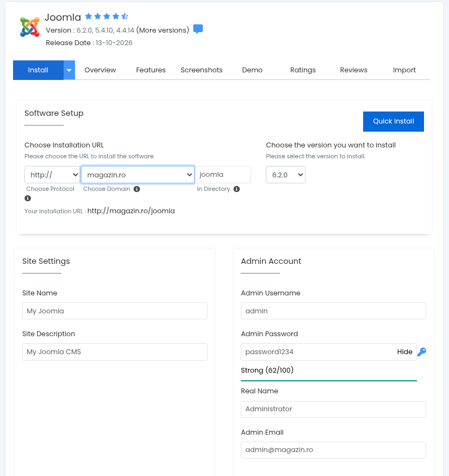Click the installation URL http://magazin.ro/joomla
The width and height of the screenshot is (449, 476).
[x=131, y=211]
